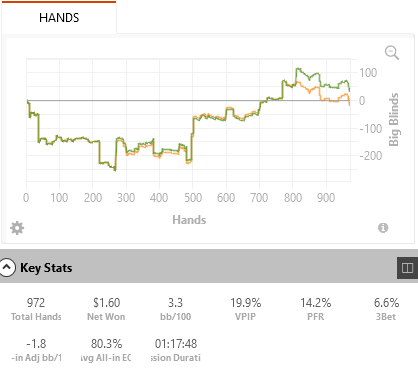Click the Big Blinds y-axis label
The width and height of the screenshot is (418, 375).
click(x=394, y=119)
